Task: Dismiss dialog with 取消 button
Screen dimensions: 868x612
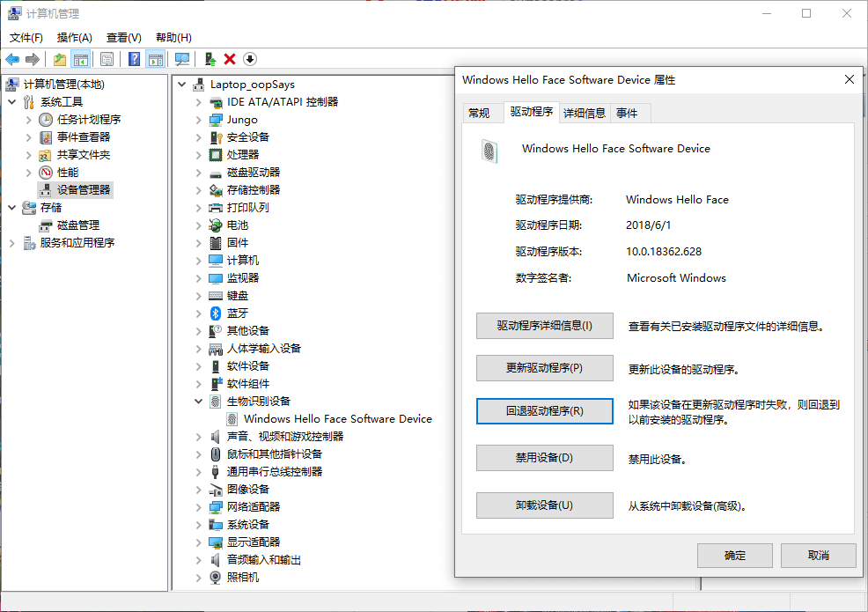Action: 819,556
